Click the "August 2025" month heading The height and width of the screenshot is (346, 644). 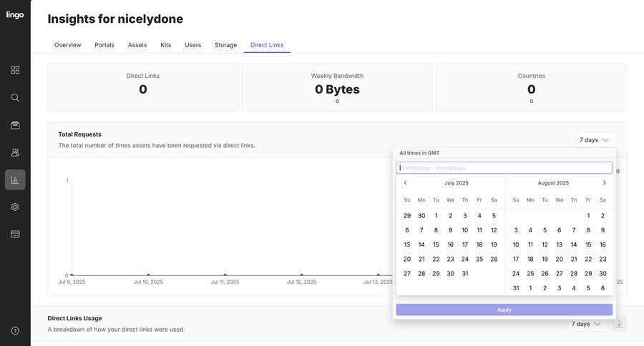[x=553, y=183]
